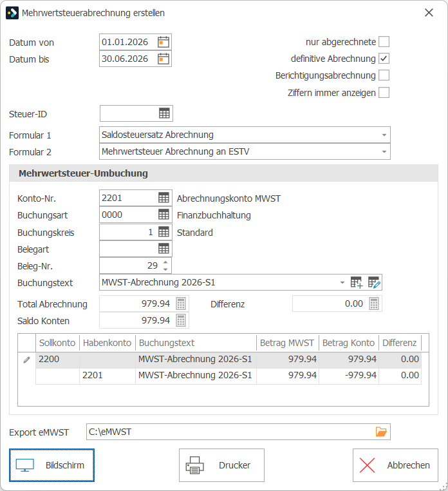Decrease Beleg-Nr. with down arrow

165,269
